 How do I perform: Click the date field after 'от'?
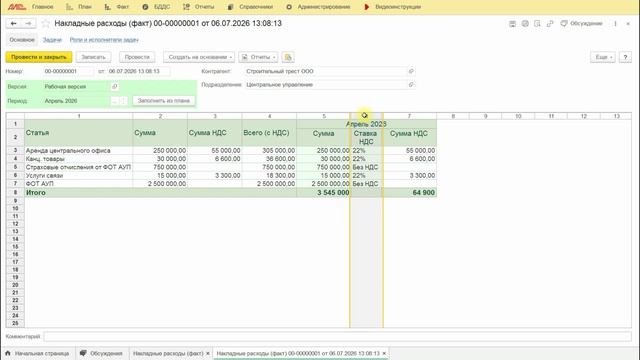click(x=138, y=71)
